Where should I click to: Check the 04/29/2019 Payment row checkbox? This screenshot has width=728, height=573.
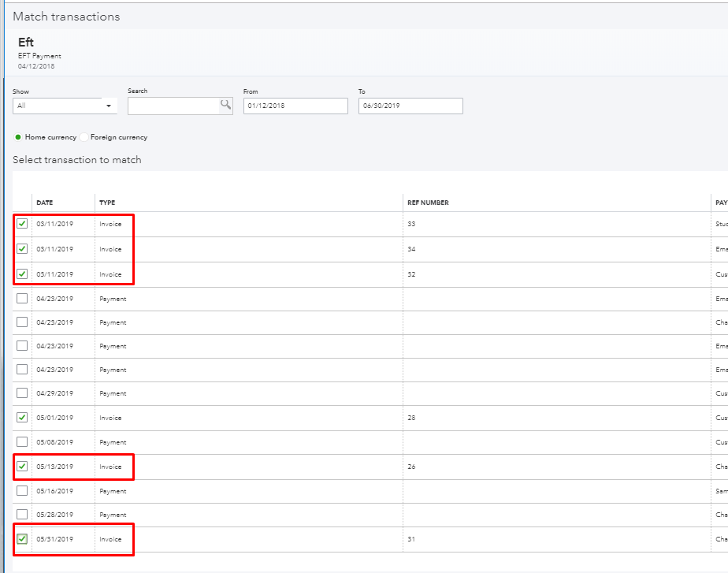pos(22,393)
